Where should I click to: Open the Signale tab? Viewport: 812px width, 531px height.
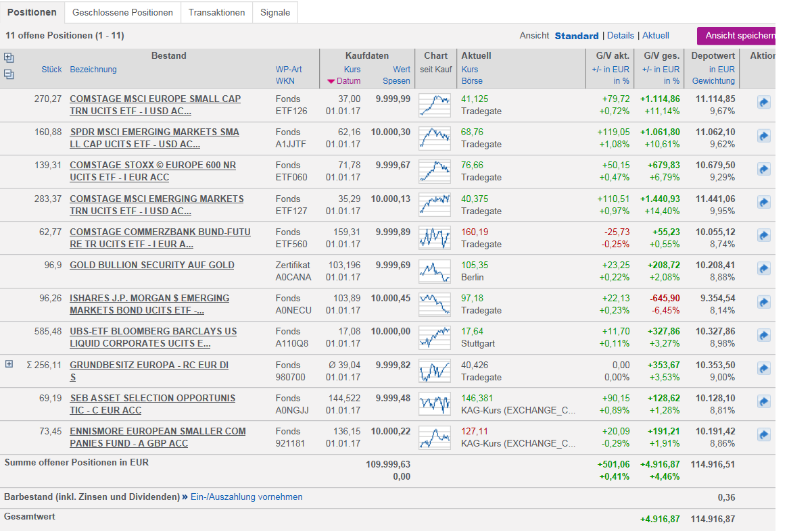tap(275, 12)
